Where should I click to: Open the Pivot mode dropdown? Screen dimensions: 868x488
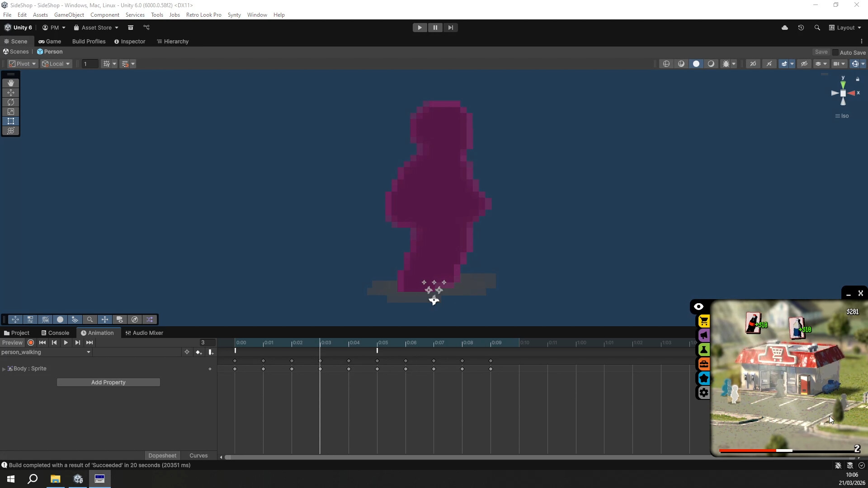tap(23, 64)
